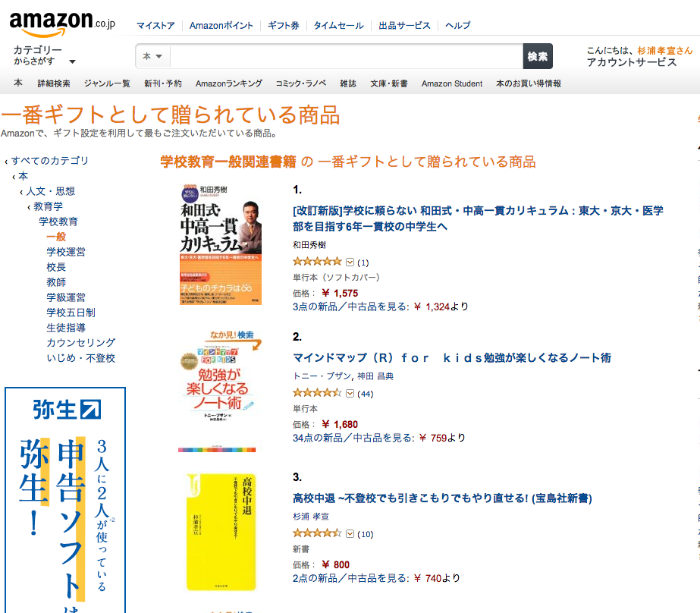Click the 弥生 advertisement arrow logo
The height and width of the screenshot is (613, 700).
click(90, 410)
